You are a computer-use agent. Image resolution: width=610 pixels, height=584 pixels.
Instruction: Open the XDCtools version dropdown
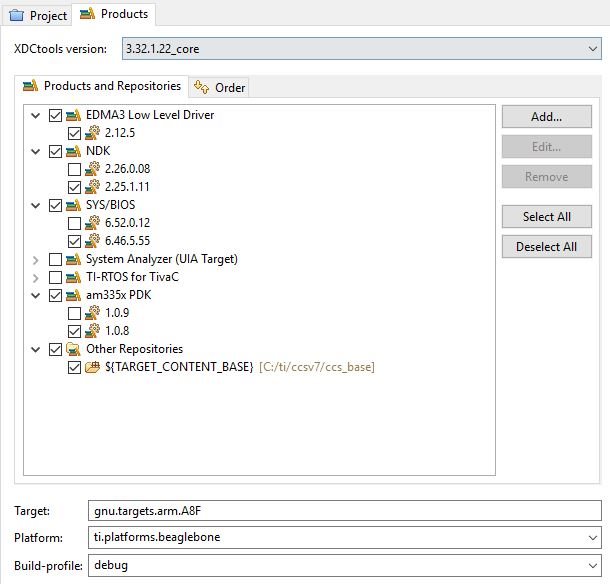[x=592, y=49]
